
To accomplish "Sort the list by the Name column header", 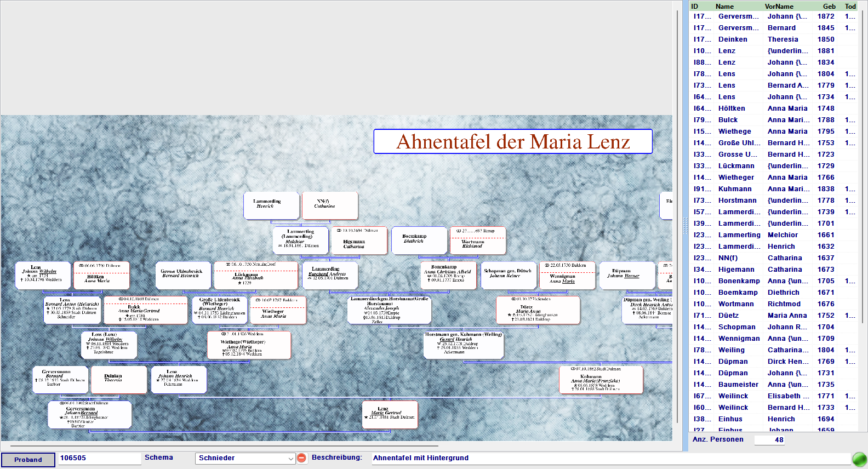I will 724,7.
